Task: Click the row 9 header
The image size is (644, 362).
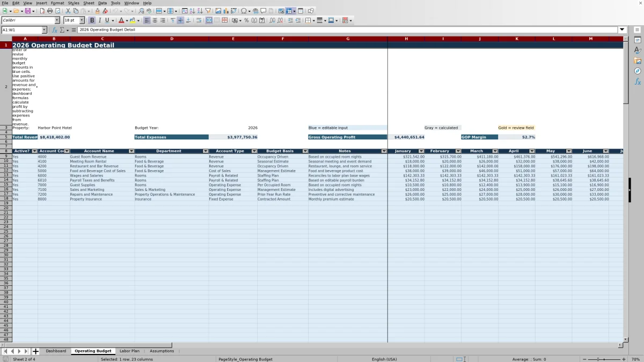Action: coord(6,156)
